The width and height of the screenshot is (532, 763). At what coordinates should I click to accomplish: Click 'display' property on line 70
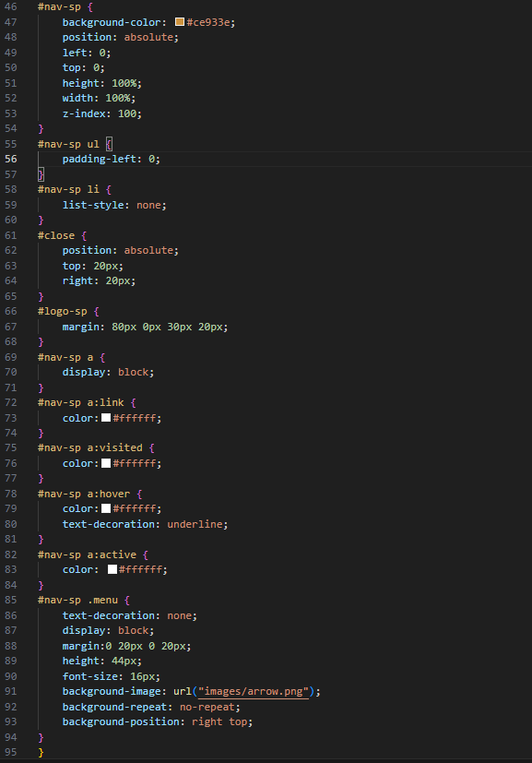[x=84, y=372]
